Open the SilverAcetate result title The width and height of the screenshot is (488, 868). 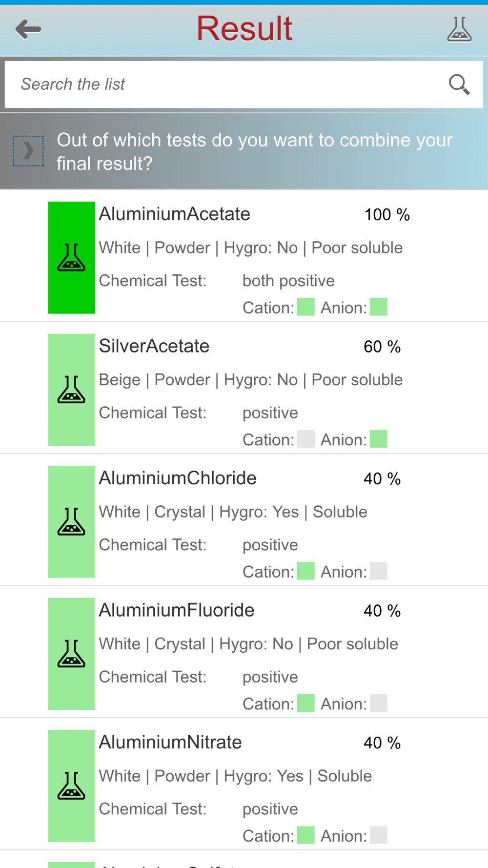point(154,346)
